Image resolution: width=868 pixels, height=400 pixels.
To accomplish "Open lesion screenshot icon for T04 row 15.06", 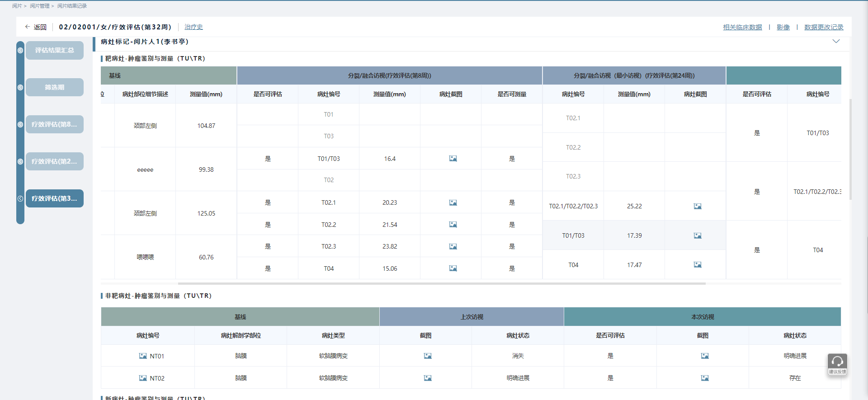I will tap(453, 268).
